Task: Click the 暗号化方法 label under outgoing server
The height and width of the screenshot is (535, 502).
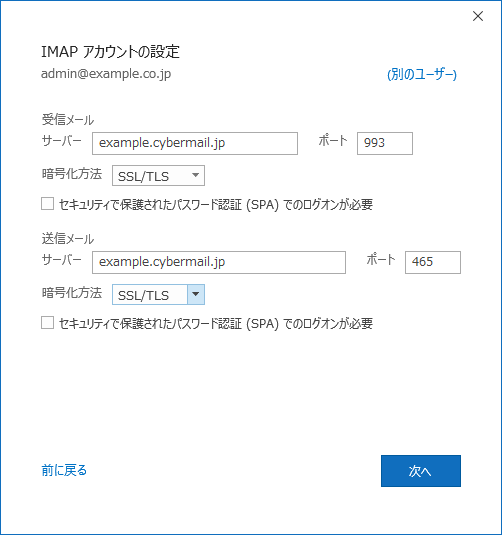Action: click(x=72, y=293)
